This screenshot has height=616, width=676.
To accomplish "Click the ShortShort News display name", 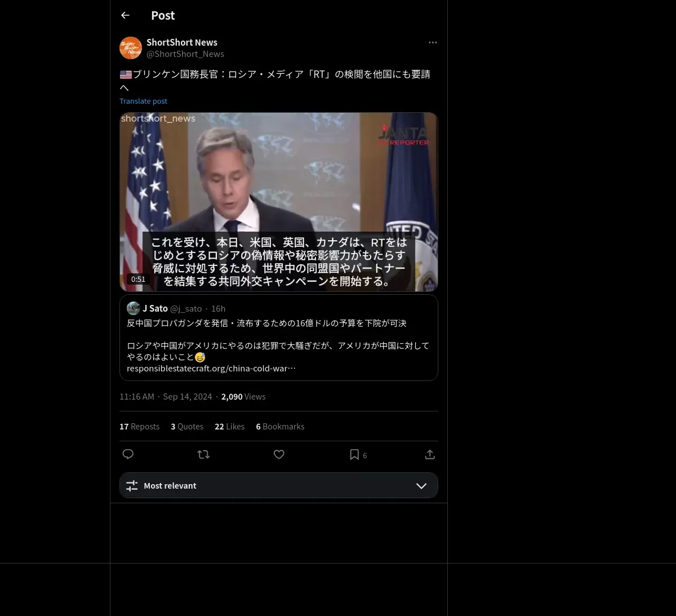I will 182,42.
